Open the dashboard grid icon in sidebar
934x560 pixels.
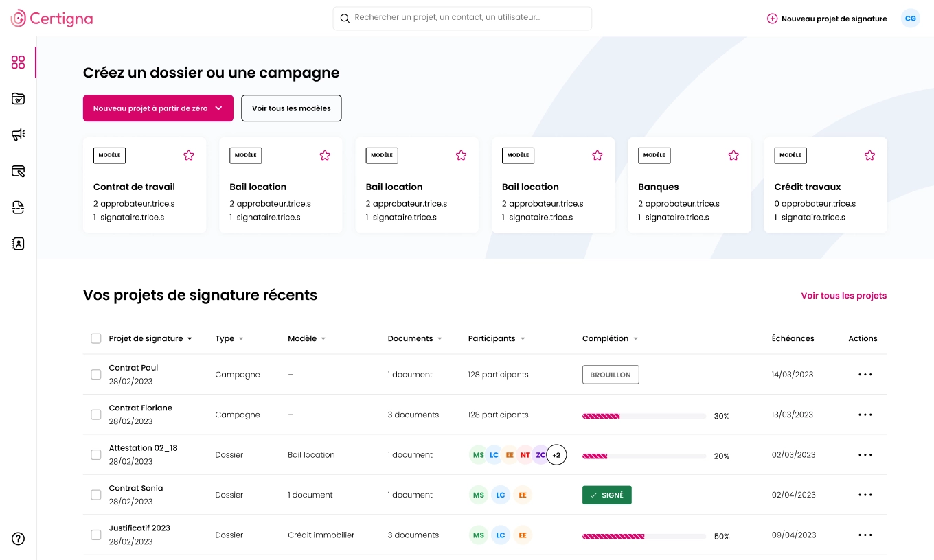pyautogui.click(x=19, y=62)
